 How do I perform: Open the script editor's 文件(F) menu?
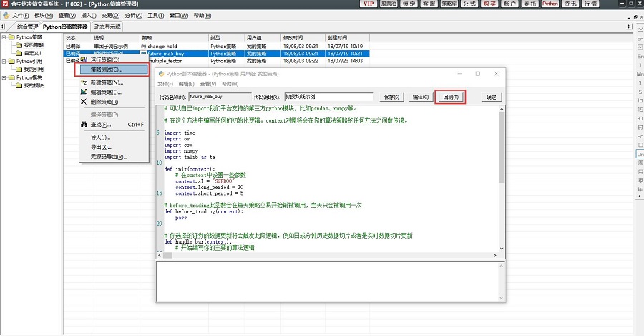pos(165,84)
